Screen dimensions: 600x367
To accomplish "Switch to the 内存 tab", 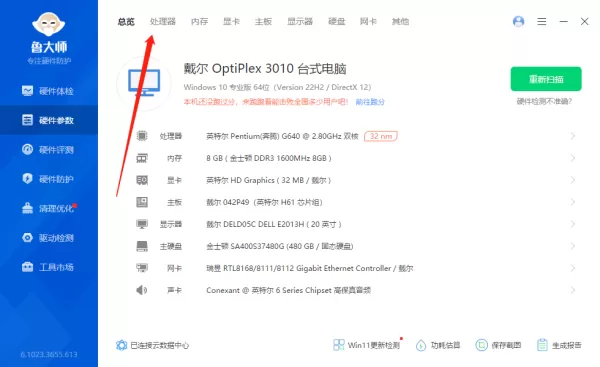I will (199, 22).
